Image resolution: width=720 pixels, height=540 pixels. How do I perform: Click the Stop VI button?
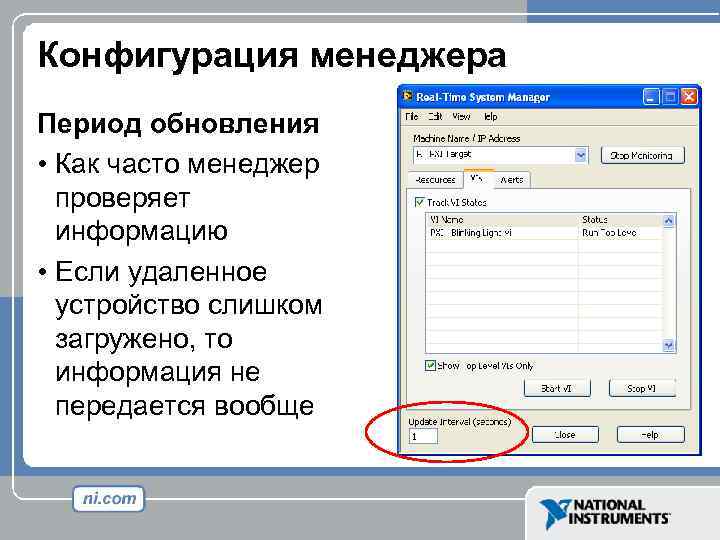click(642, 388)
